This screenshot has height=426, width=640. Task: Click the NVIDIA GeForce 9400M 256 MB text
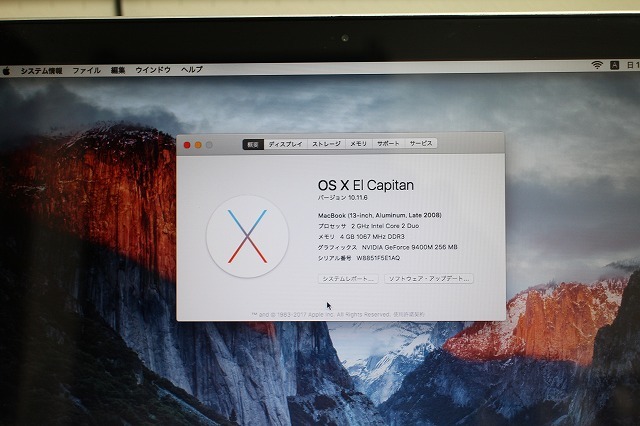tap(409, 247)
